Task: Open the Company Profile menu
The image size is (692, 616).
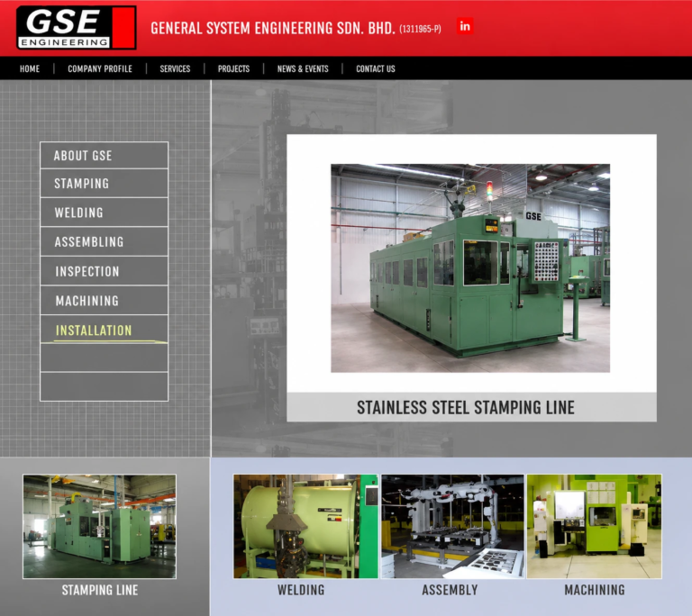Action: point(100,68)
